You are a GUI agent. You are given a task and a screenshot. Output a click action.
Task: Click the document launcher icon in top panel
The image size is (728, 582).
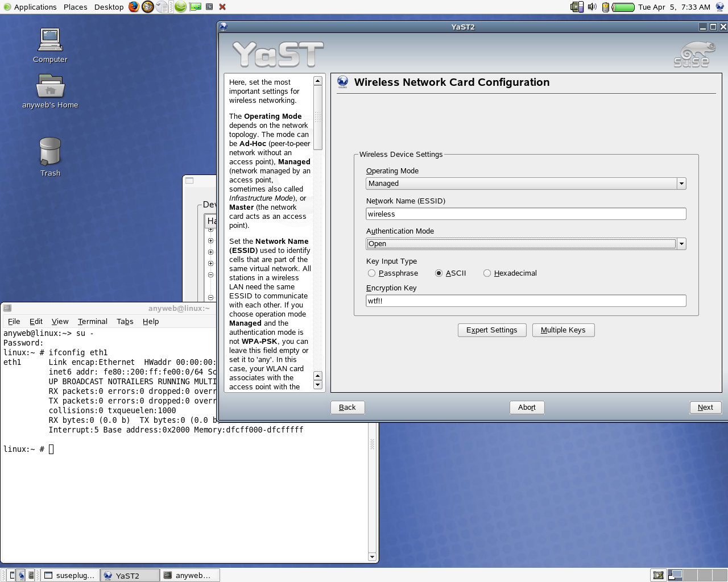[x=163, y=7]
